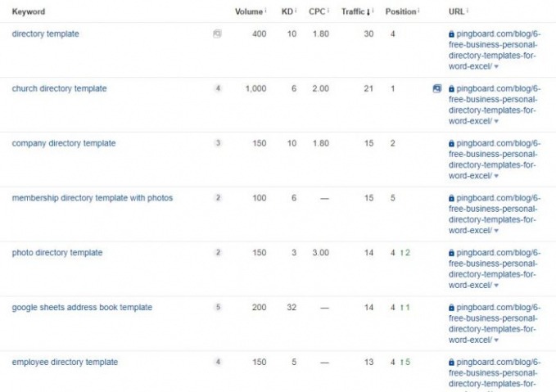This screenshot has width=556, height=392.
Task: Click the info icon next to URL header
Action: [466, 11]
